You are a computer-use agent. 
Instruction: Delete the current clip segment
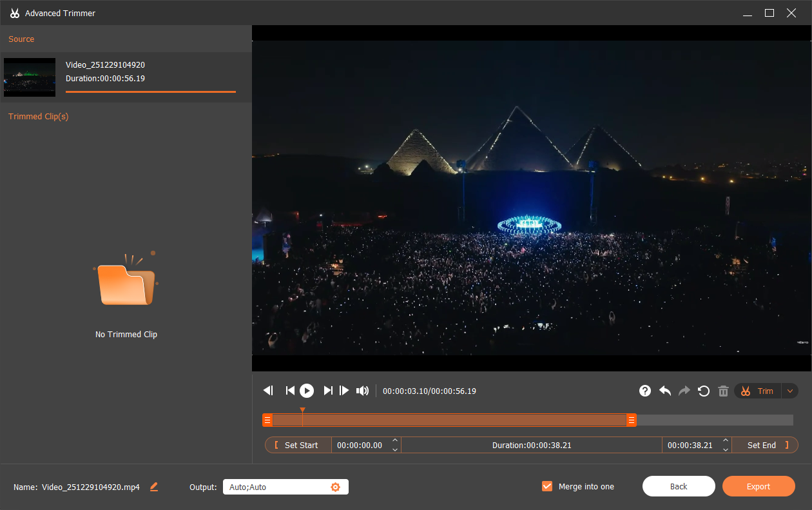[x=723, y=391]
